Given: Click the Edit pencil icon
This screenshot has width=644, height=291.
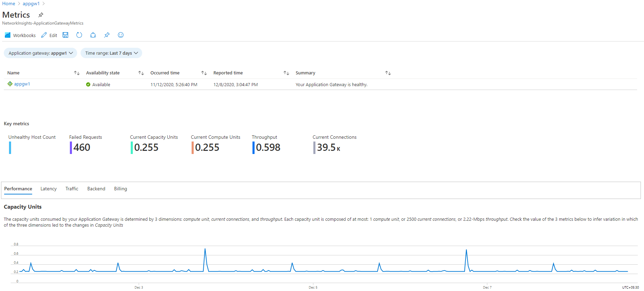Looking at the screenshot, I should tap(44, 35).
